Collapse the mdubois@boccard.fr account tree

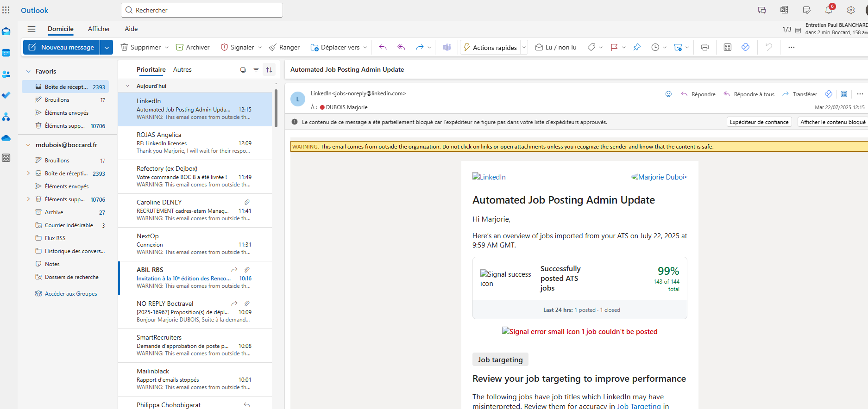tap(28, 145)
